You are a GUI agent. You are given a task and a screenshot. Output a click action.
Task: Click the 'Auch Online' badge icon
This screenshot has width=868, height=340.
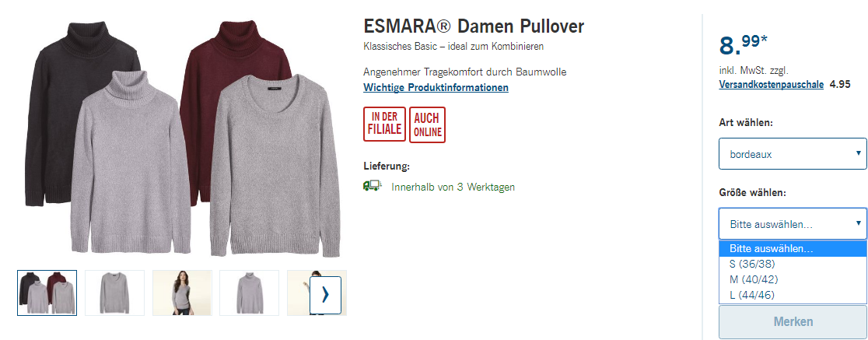coord(427,124)
